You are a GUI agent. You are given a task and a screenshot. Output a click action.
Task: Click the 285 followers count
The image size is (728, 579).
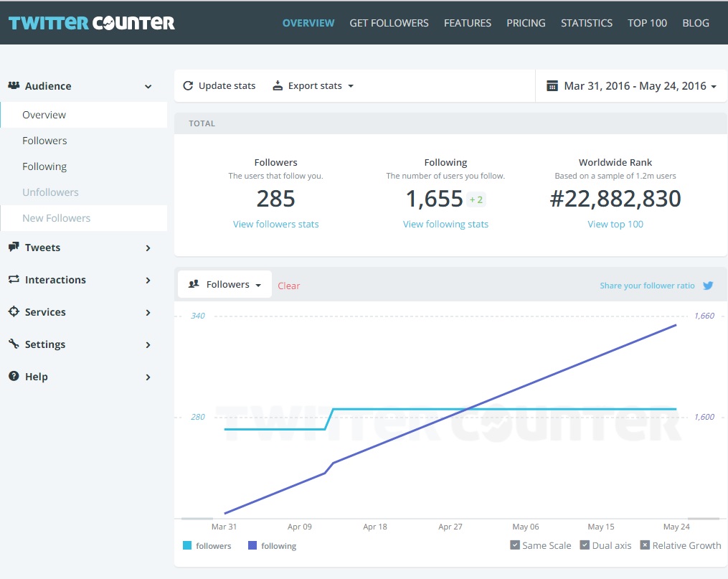tap(276, 199)
